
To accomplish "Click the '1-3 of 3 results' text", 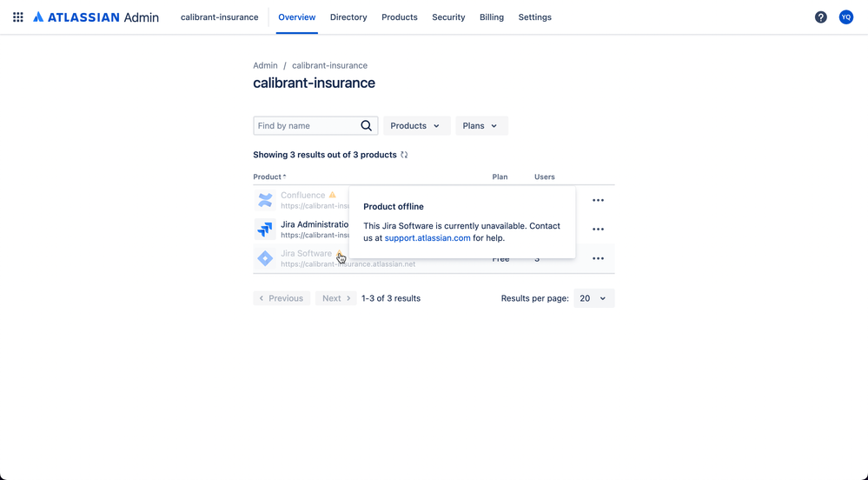I will pyautogui.click(x=391, y=298).
